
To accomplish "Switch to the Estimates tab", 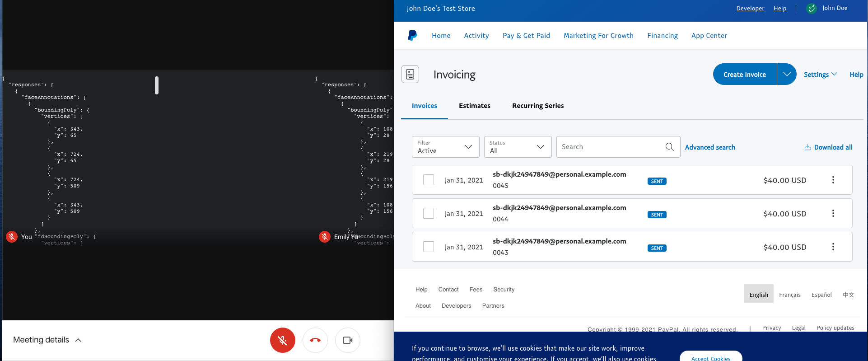I will pyautogui.click(x=475, y=106).
